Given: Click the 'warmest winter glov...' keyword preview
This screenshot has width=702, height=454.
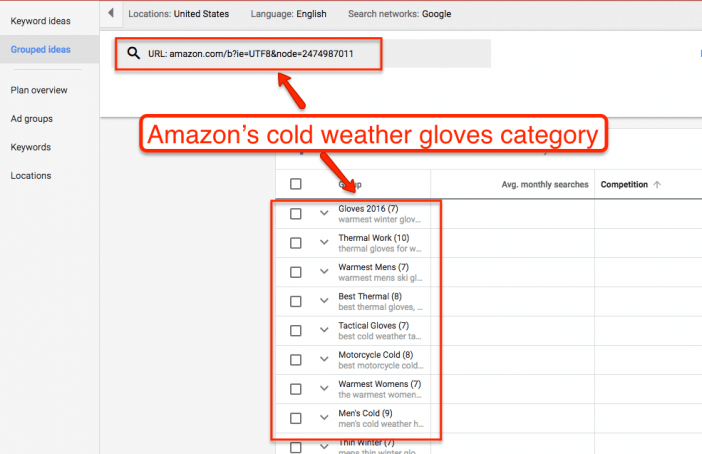Looking at the screenshot, I should click(379, 219).
